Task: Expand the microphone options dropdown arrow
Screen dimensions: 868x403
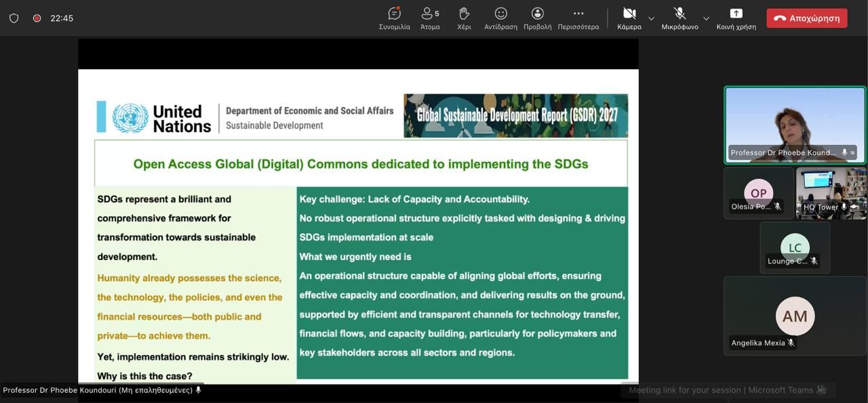Action: coord(706,18)
